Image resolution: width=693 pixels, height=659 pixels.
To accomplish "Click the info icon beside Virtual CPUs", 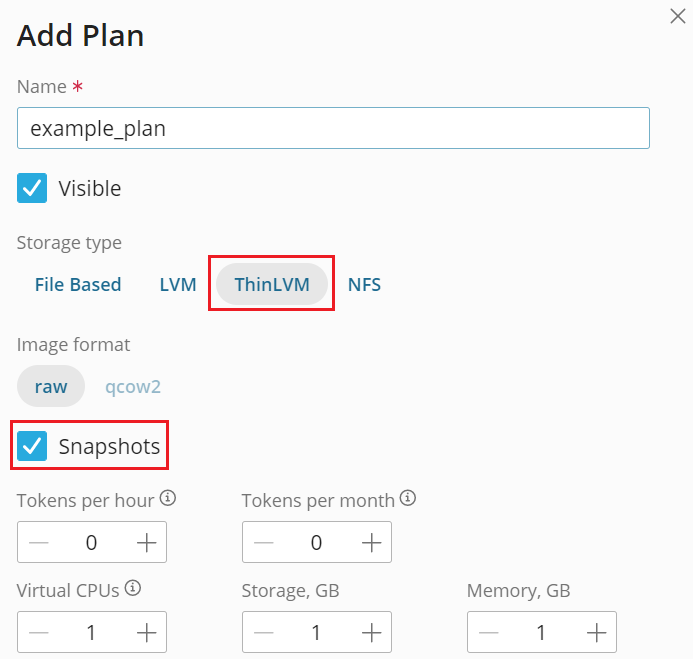I will coord(133,588).
